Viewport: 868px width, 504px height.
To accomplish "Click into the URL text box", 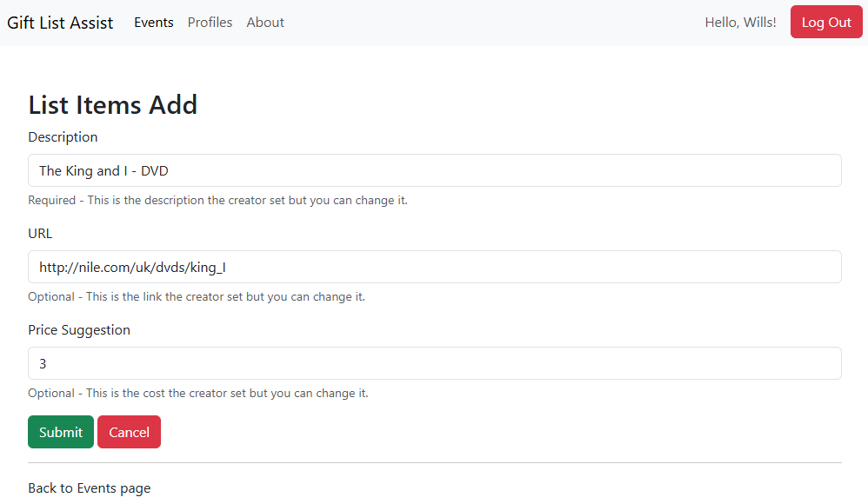I will click(x=434, y=267).
